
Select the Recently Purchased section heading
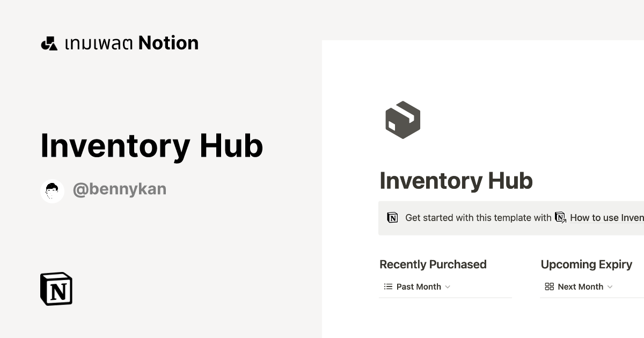[433, 264]
